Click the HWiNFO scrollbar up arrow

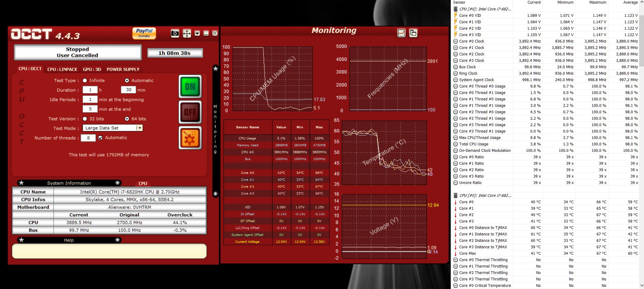coord(642,2)
